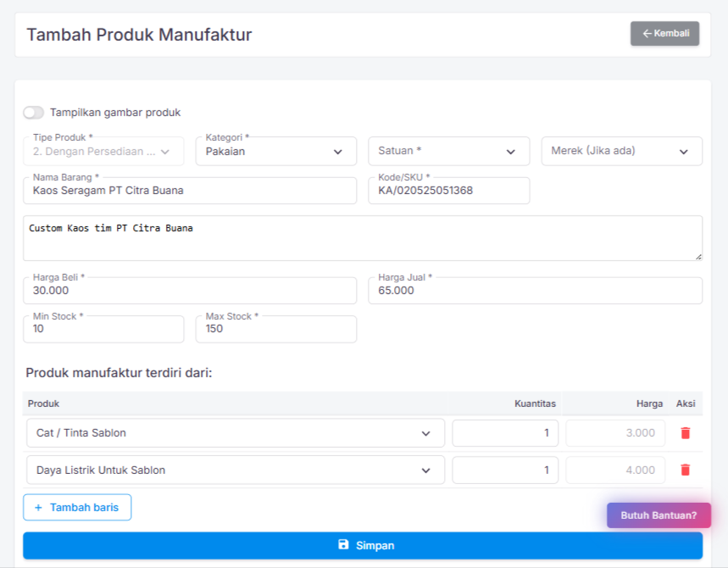Delete the Daya Listrik Untuk Sablon row

pos(685,470)
